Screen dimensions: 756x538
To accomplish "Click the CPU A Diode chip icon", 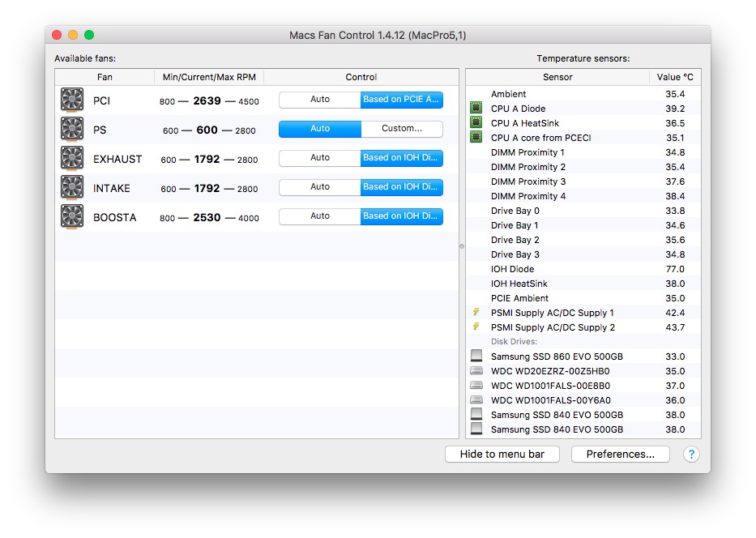I will click(x=476, y=108).
